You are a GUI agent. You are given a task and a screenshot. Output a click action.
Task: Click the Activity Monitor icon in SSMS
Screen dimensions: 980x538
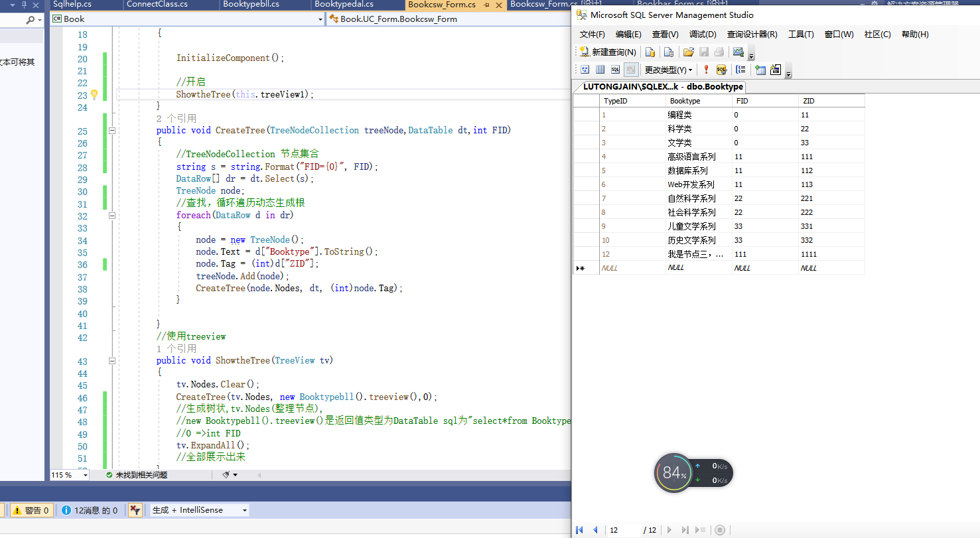point(738,52)
